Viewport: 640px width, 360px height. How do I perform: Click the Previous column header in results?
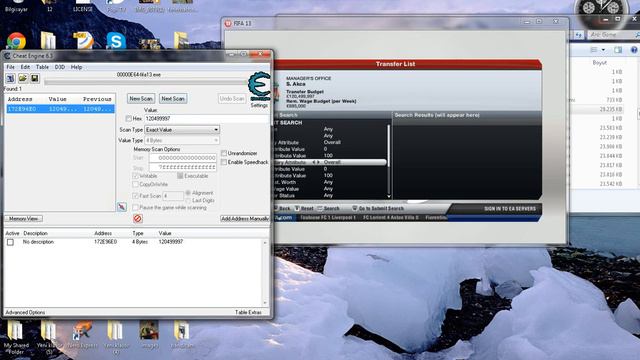tap(97, 99)
